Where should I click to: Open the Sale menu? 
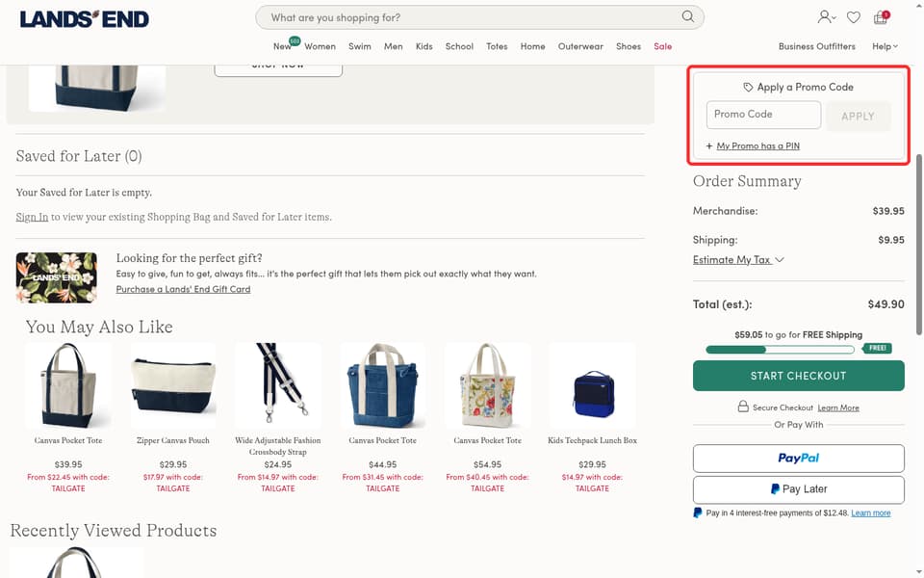tap(662, 46)
